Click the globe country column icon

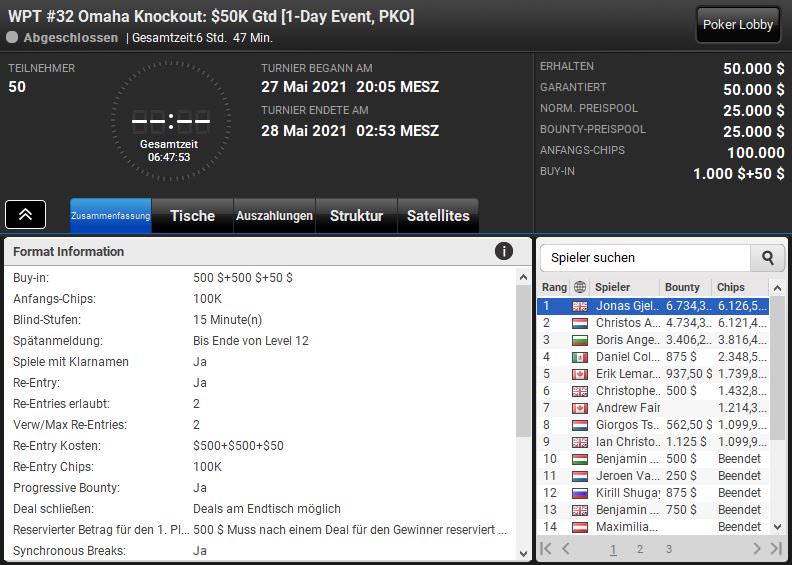580,287
